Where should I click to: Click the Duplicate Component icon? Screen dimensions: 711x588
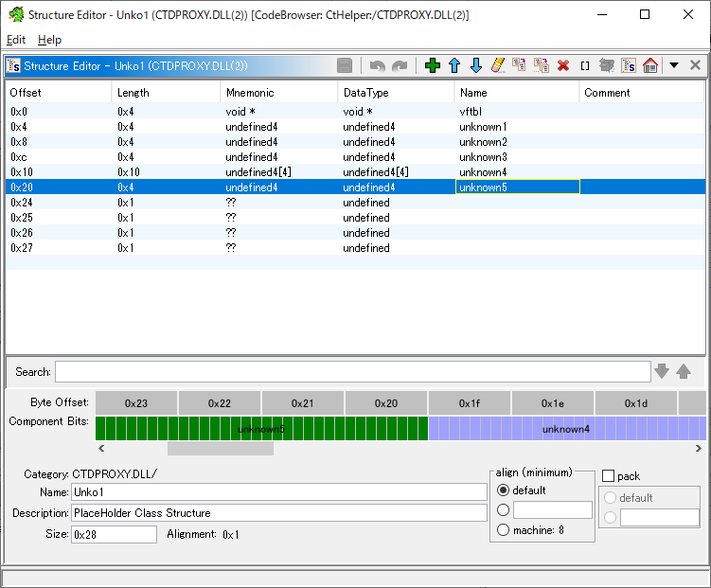tap(519, 65)
